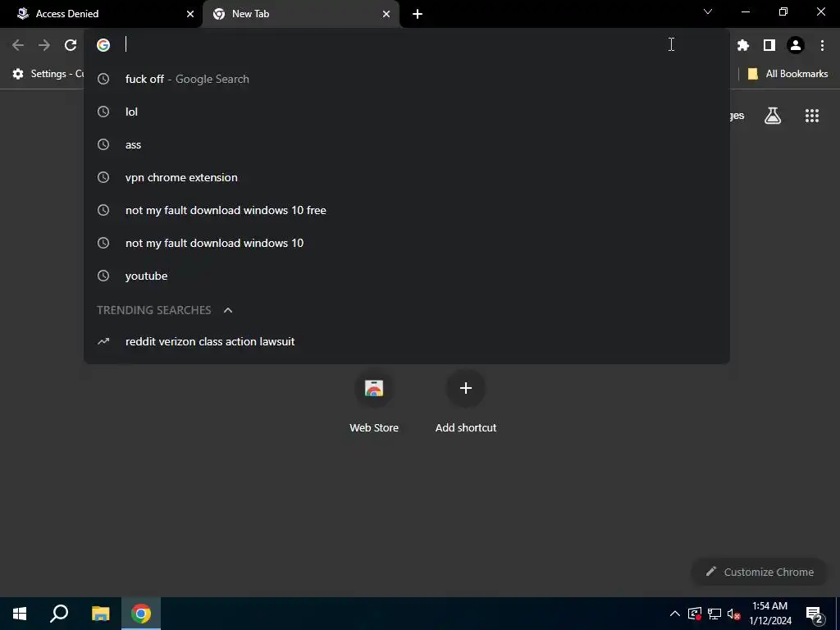Screen dimensions: 840x630
Task: Open the Labs flask icon
Action: click(x=773, y=116)
